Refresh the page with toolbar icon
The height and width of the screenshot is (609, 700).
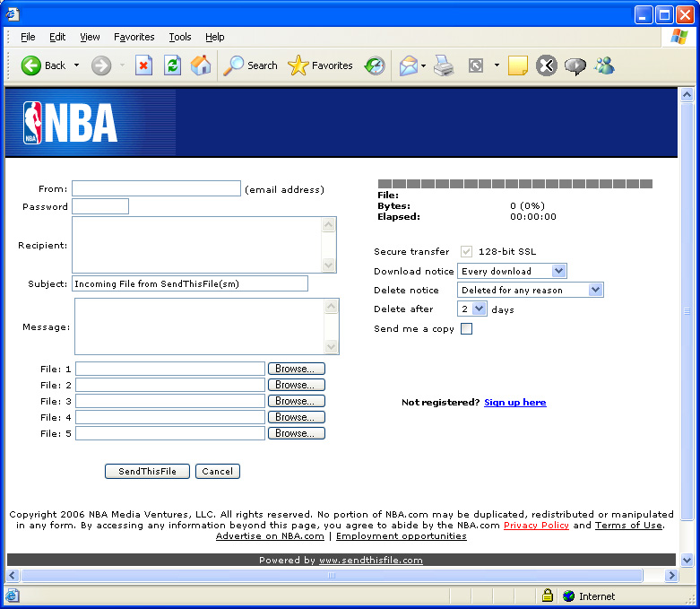(x=172, y=65)
